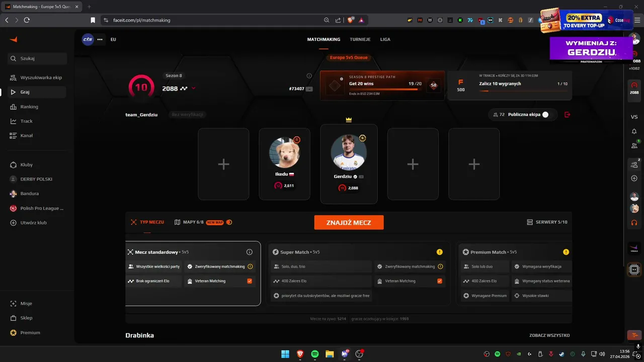The height and width of the screenshot is (362, 644).
Task: Toggle Veteran Matching checkbox in Mecz standardowy
Action: pos(250,281)
